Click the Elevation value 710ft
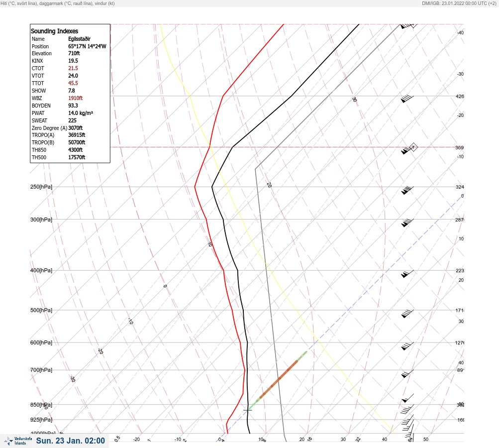499x448 pixels. pos(74,53)
